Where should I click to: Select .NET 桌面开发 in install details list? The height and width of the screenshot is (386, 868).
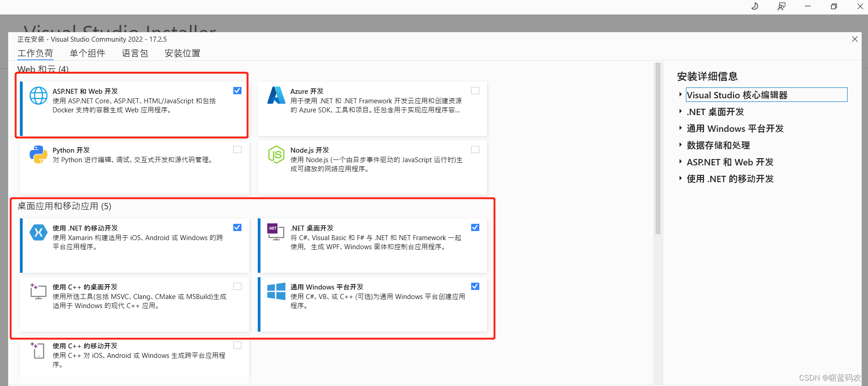point(715,112)
